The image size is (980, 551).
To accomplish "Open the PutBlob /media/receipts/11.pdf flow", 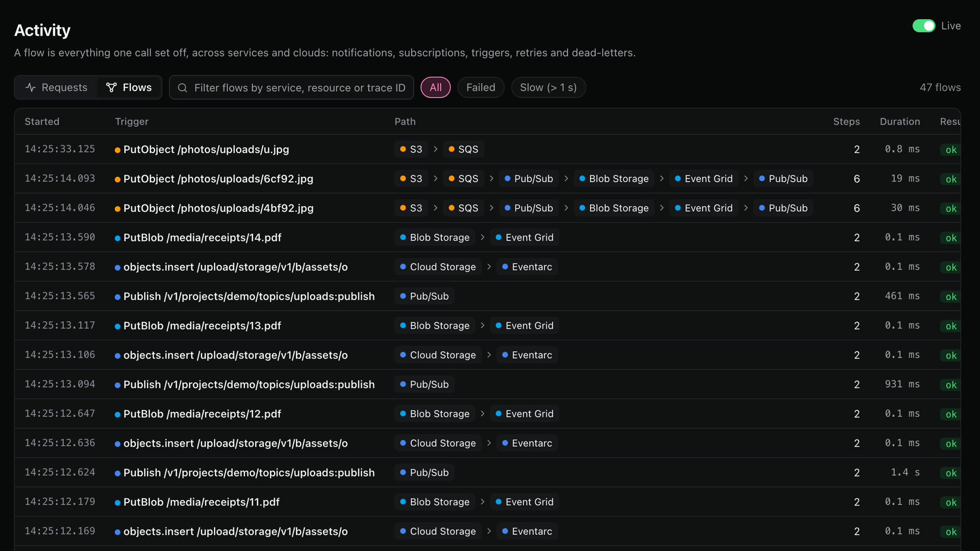I will 488,502.
